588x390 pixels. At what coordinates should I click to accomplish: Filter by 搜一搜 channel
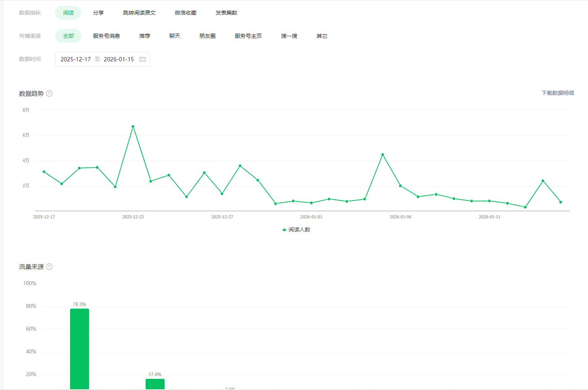click(289, 36)
